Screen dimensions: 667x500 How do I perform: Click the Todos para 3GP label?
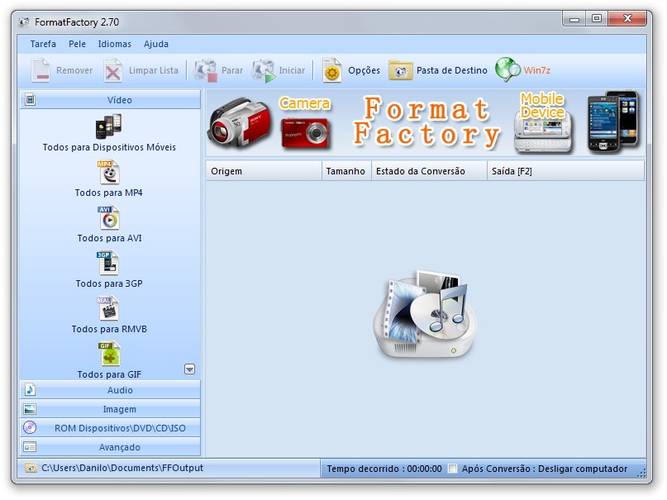[109, 283]
